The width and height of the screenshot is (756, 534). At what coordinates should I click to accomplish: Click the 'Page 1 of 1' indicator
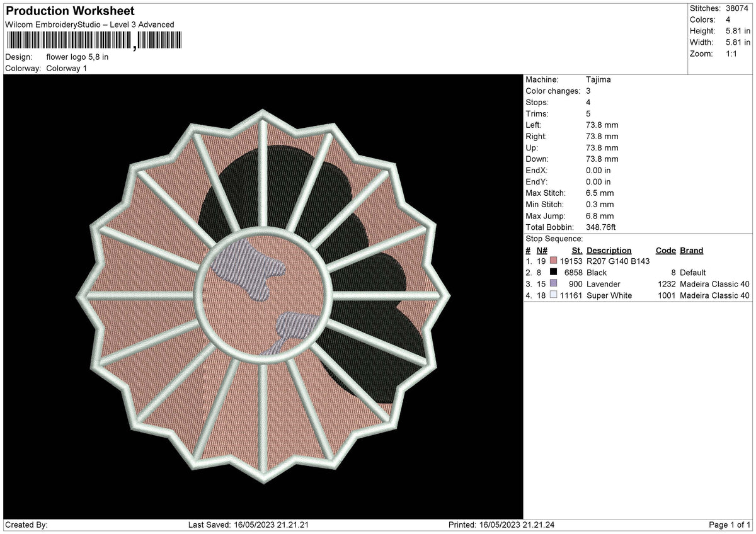(x=730, y=525)
